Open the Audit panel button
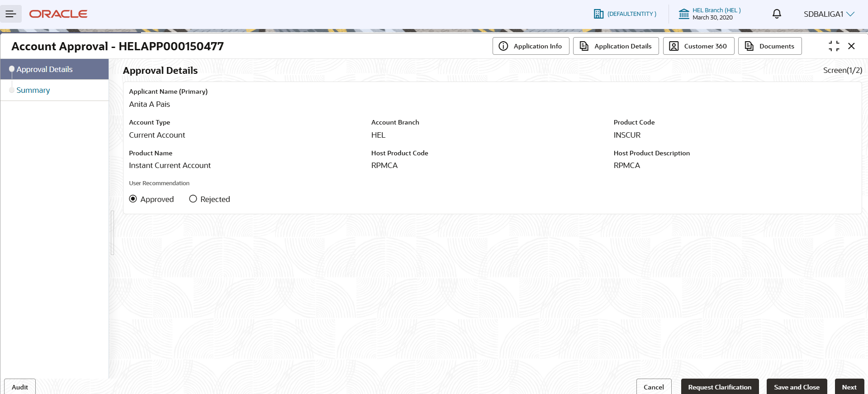Screen dimensions: 868x394 click(20, 387)
